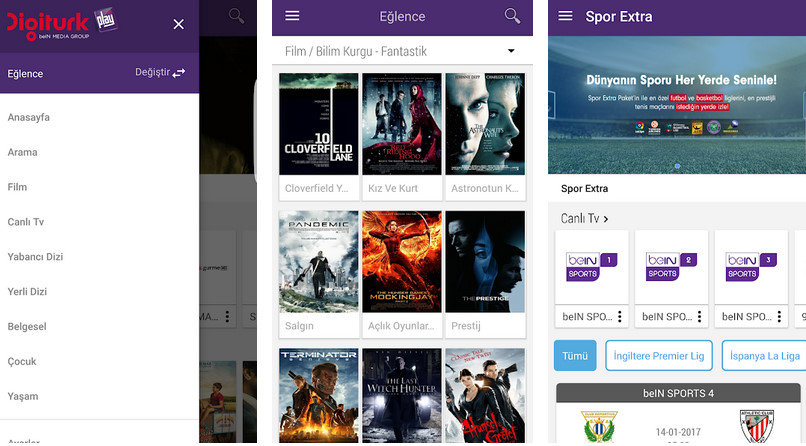Tap the three-dot icon in the dimmed background card

(x=227, y=316)
